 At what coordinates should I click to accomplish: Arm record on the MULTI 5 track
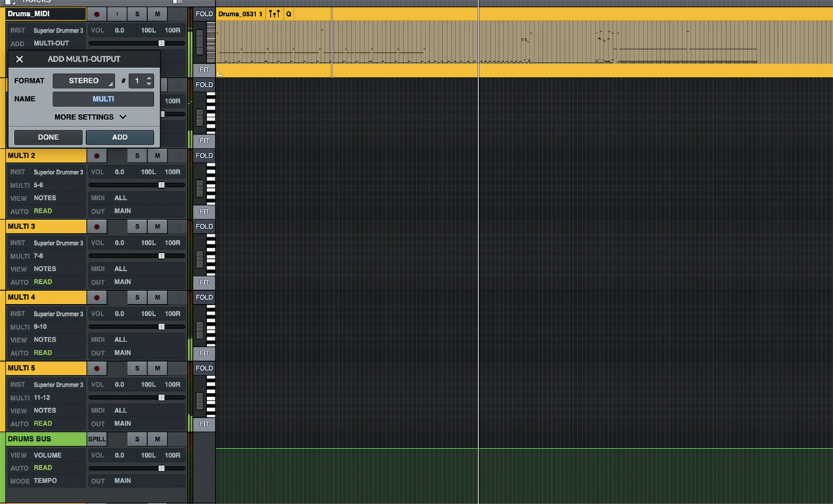tap(96, 368)
